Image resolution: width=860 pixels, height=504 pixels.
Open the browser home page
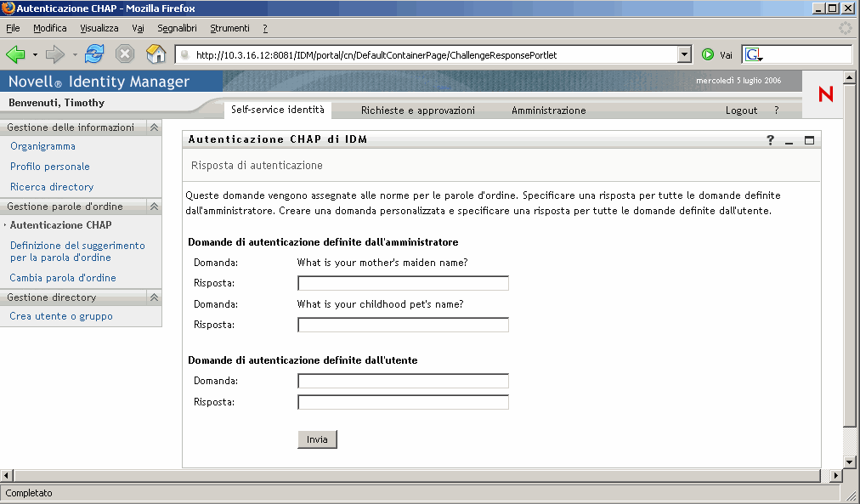156,54
